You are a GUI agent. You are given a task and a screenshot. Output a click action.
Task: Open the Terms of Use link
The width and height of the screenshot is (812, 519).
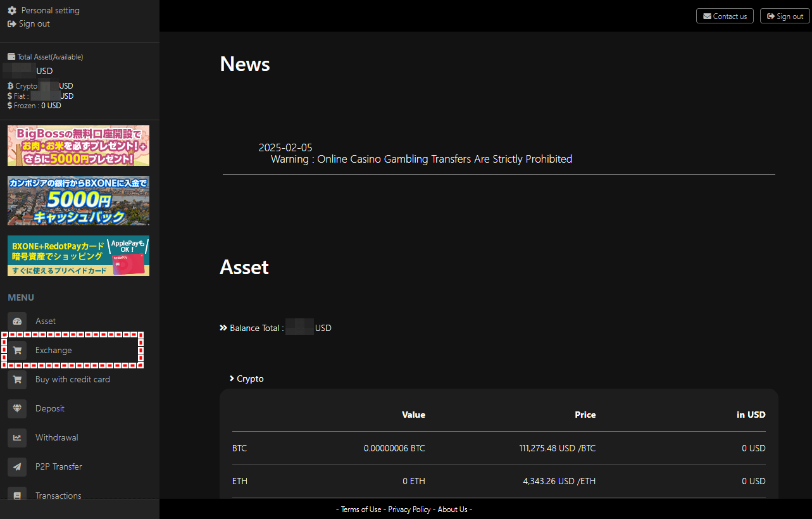tap(361, 510)
